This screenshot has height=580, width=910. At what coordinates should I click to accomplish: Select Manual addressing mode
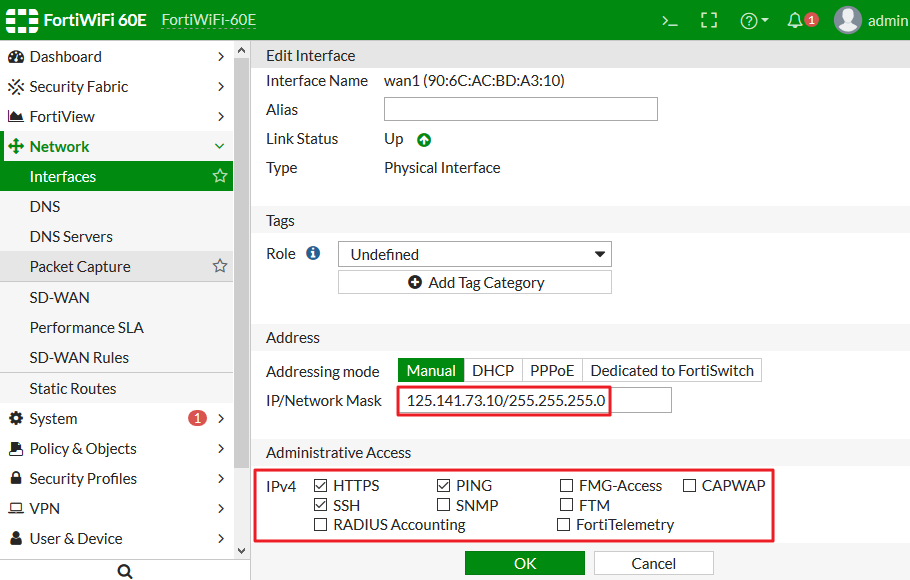click(x=431, y=370)
